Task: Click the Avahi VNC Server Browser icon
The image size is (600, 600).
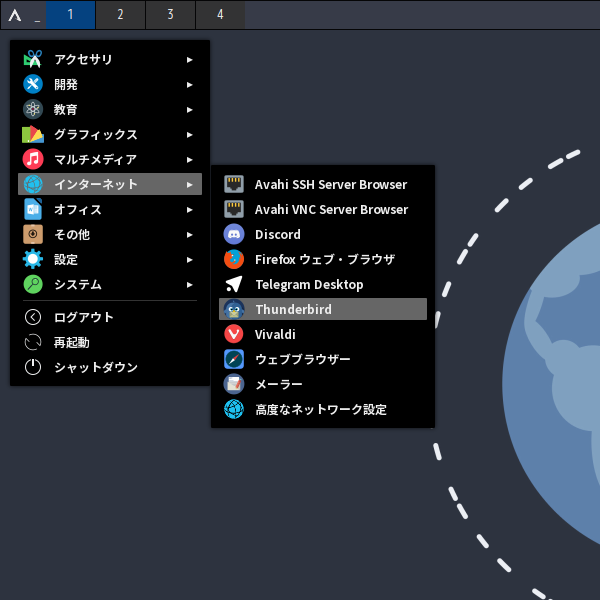Action: coord(234,210)
